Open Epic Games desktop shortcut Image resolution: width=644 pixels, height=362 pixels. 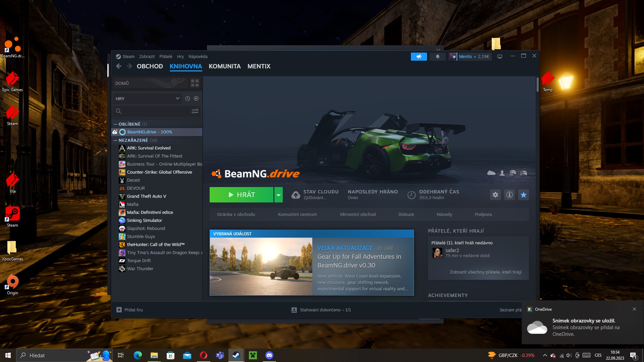tap(12, 81)
